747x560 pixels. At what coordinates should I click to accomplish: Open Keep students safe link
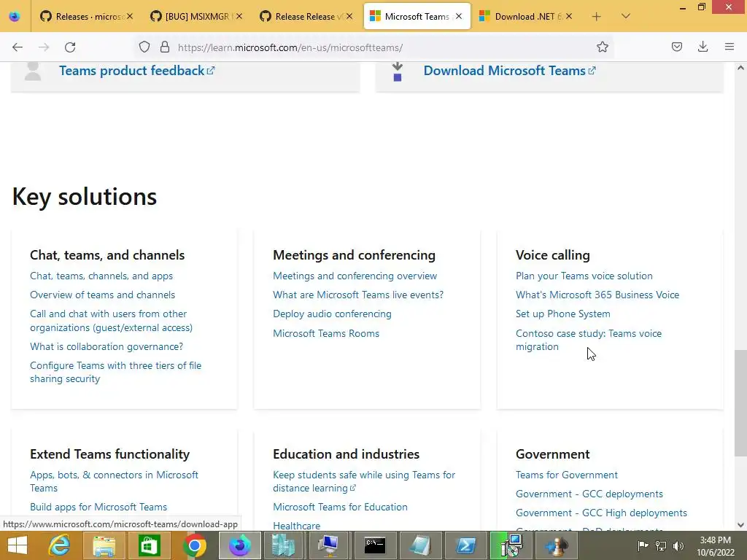coord(364,481)
